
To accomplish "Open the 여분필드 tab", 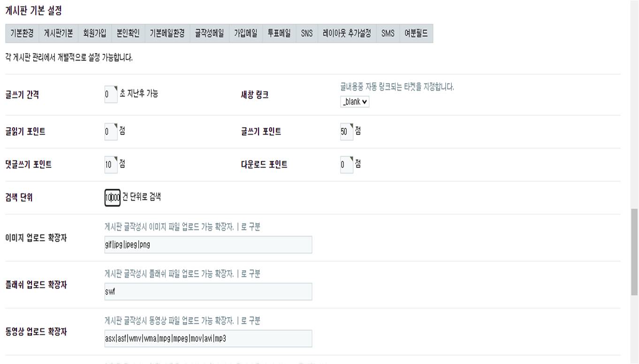I will [416, 33].
